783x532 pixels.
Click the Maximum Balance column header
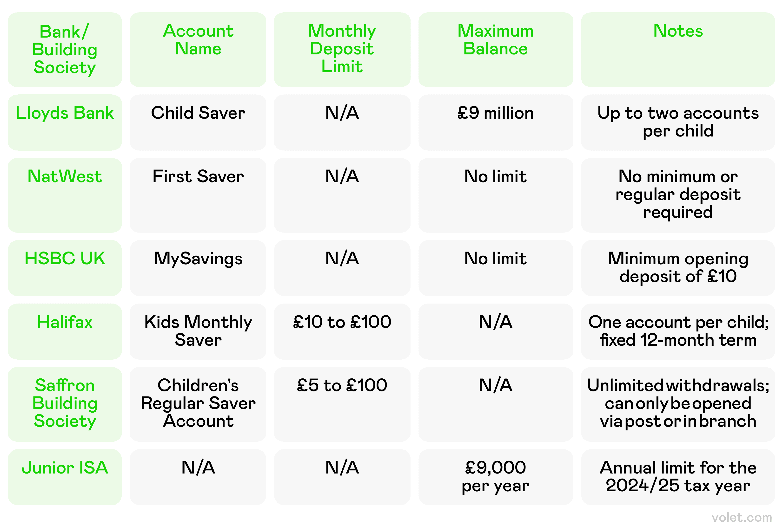coord(495,40)
